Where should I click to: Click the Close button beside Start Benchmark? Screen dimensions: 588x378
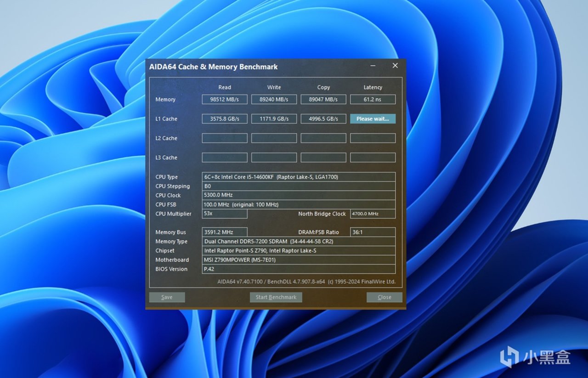(x=384, y=297)
